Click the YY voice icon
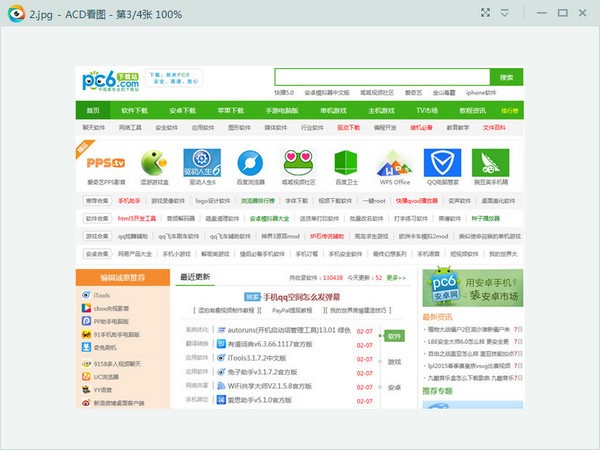 pos(86,390)
